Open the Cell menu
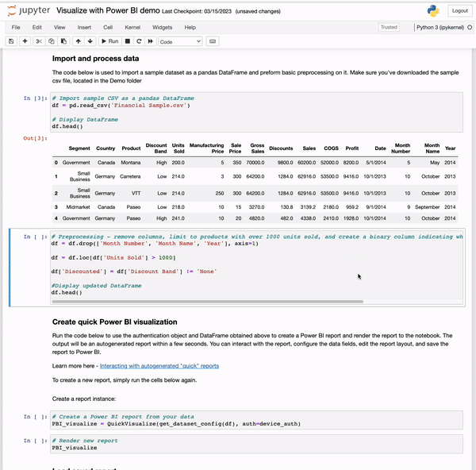476x470 pixels. [x=108, y=27]
